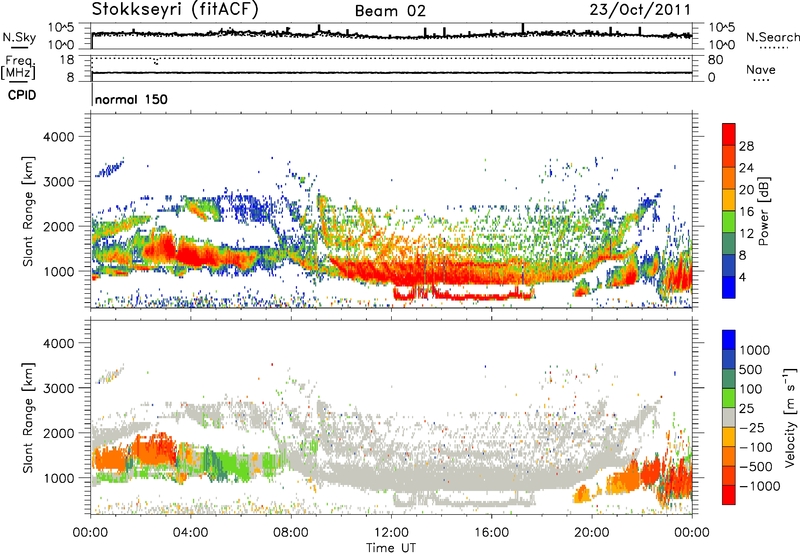The image size is (800, 554).
Task: Click the Slant Range label of velocity panel
Action: (x=28, y=417)
